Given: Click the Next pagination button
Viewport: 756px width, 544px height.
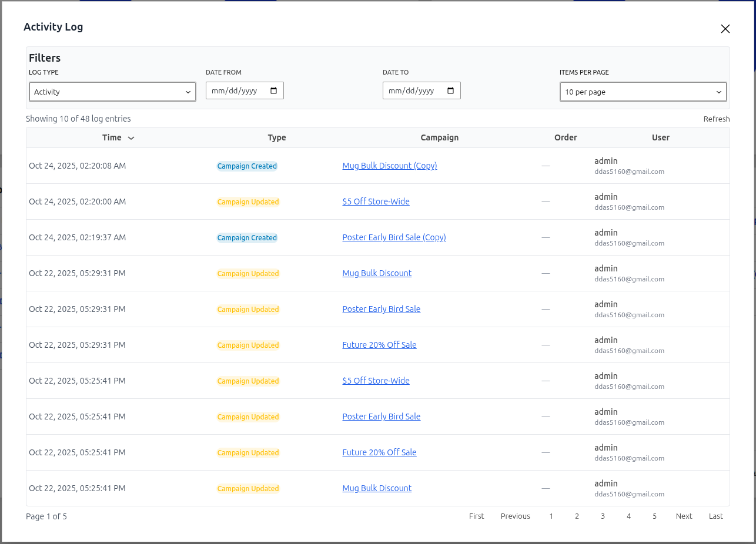Looking at the screenshot, I should pyautogui.click(x=684, y=516).
